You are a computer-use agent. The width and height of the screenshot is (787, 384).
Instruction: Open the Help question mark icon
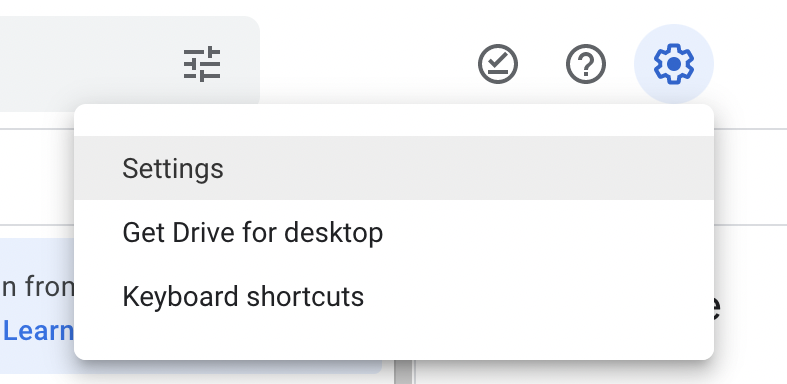[x=586, y=64]
